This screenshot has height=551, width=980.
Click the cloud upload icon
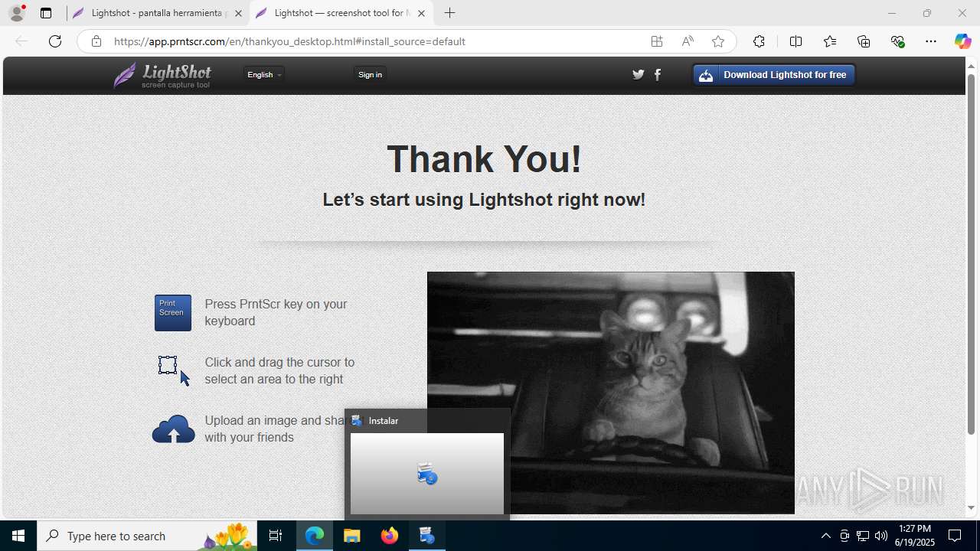pyautogui.click(x=174, y=429)
